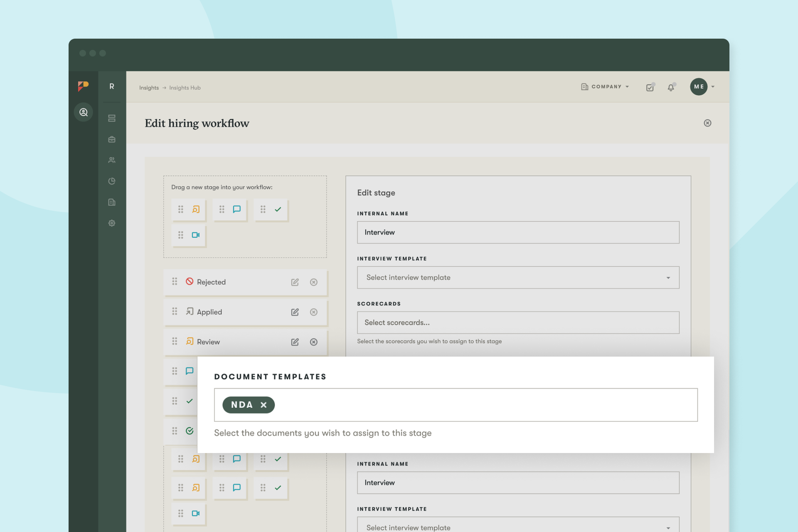Open the people icon in sidebar

click(x=112, y=160)
